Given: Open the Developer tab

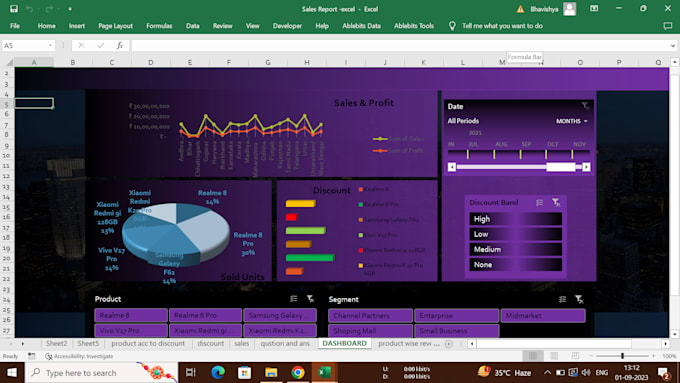Looking at the screenshot, I should click(x=287, y=26).
